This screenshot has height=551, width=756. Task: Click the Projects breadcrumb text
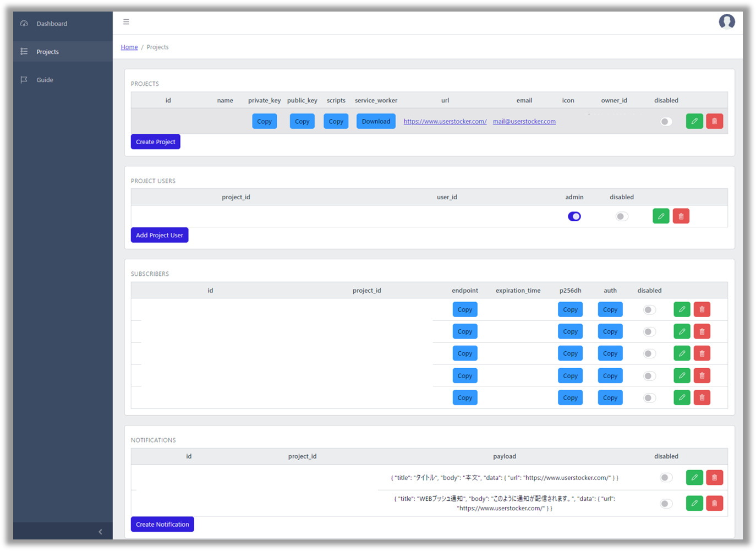(x=157, y=47)
